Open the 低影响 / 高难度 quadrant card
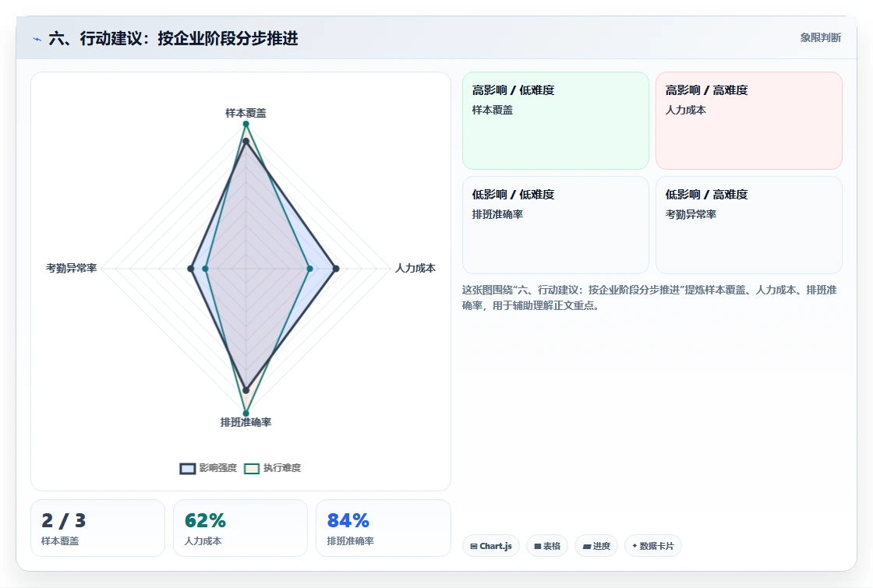The image size is (873, 588). (749, 225)
